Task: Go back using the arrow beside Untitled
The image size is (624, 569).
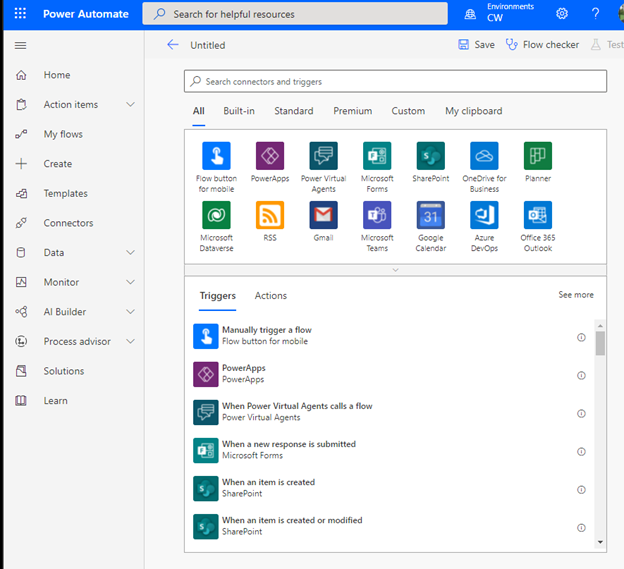Action: click(x=173, y=45)
